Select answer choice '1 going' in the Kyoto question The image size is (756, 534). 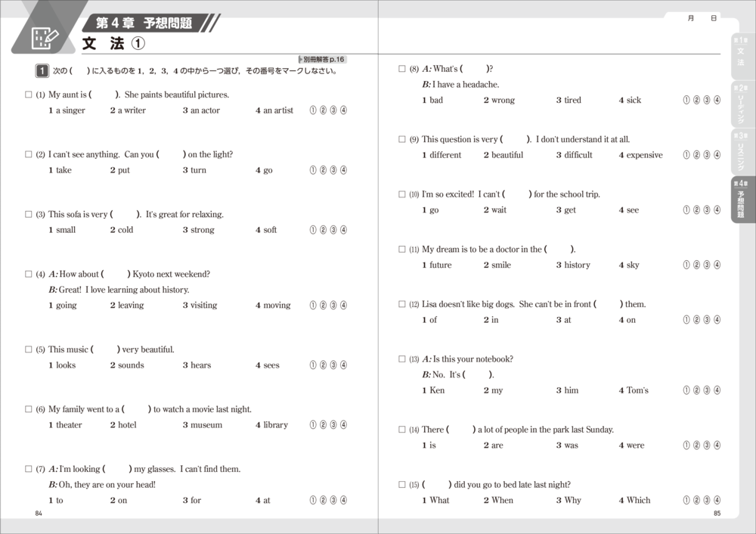(x=61, y=306)
